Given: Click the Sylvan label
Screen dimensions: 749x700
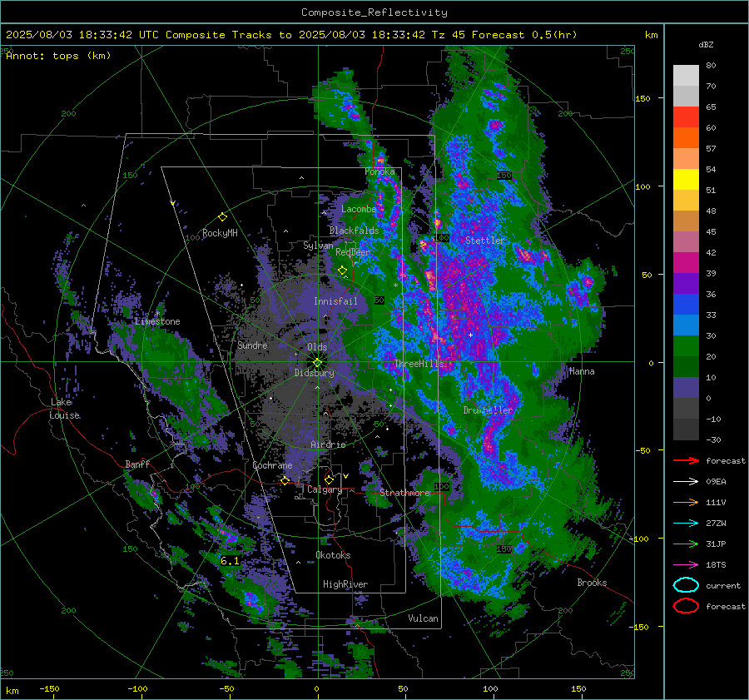Looking at the screenshot, I should [318, 246].
